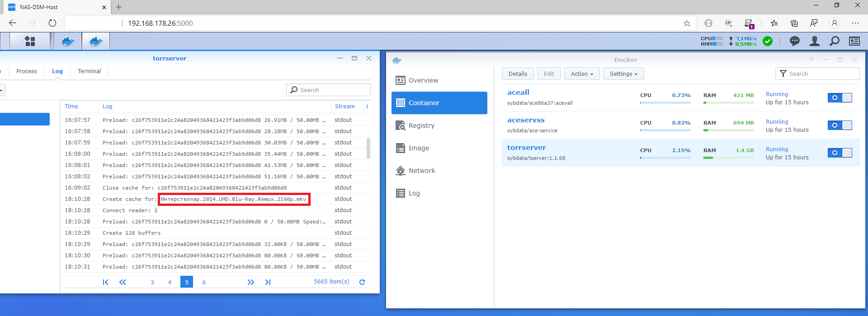Select the Connect reader: 1 log row
The height and width of the screenshot is (316, 868).
click(216, 210)
